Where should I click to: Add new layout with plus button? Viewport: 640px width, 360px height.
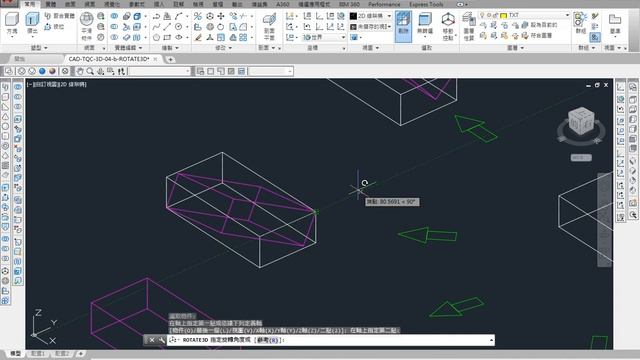(80, 353)
